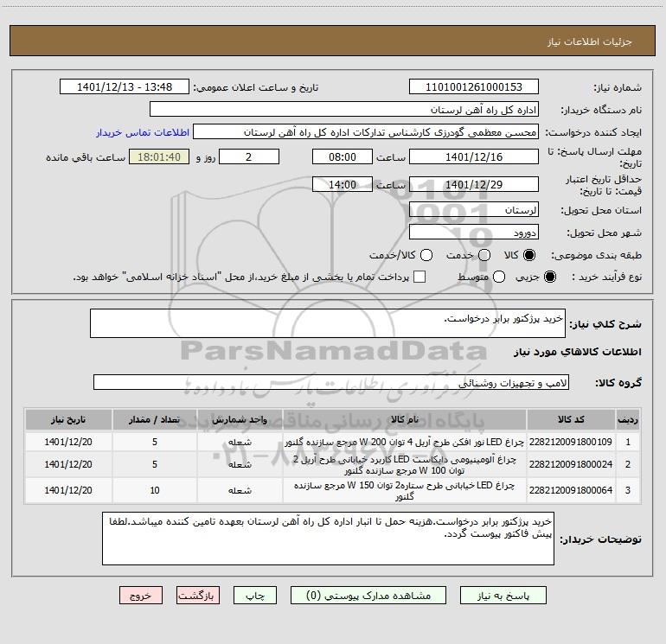Click the پاسخ به نیاز button
Image resolution: width=666 pixels, height=644 pixels.
[503, 596]
